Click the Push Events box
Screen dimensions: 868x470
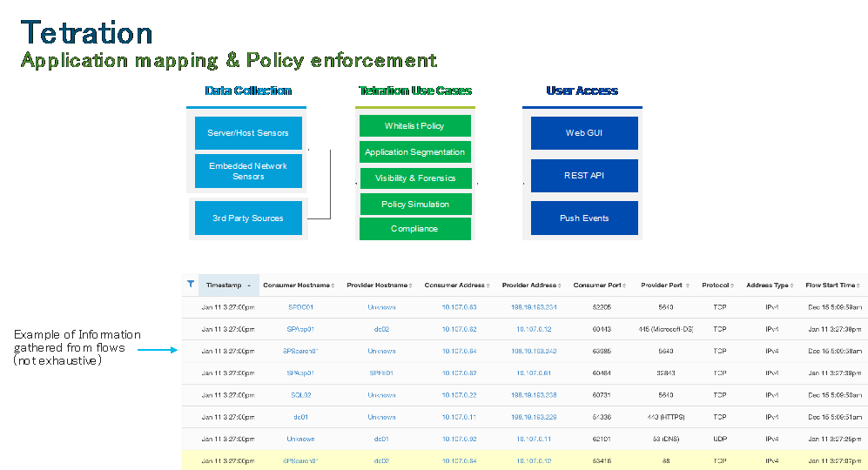584,218
